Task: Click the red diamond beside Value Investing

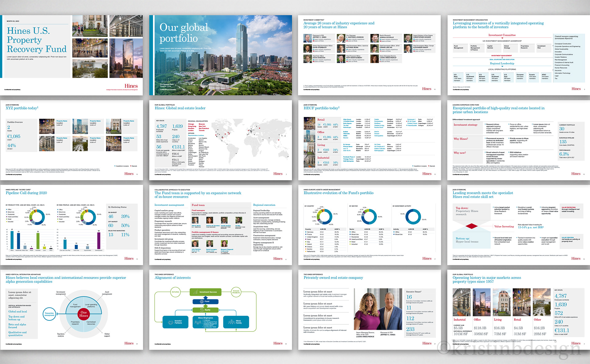Action: pyautogui.click(x=471, y=226)
